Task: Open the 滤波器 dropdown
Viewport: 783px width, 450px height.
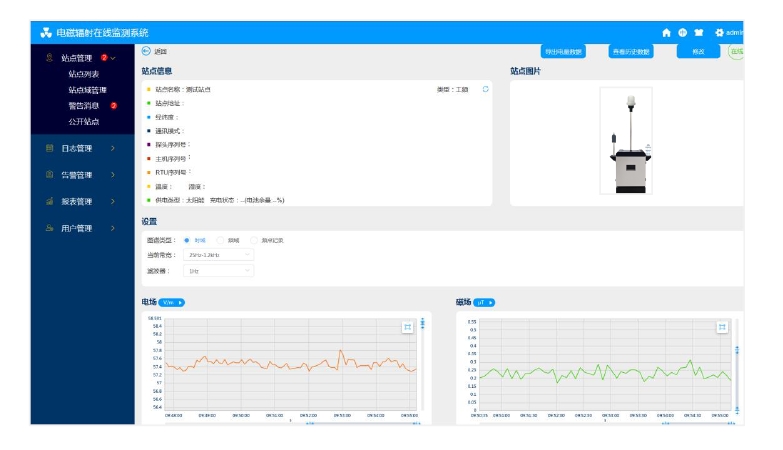Action: coord(219,271)
